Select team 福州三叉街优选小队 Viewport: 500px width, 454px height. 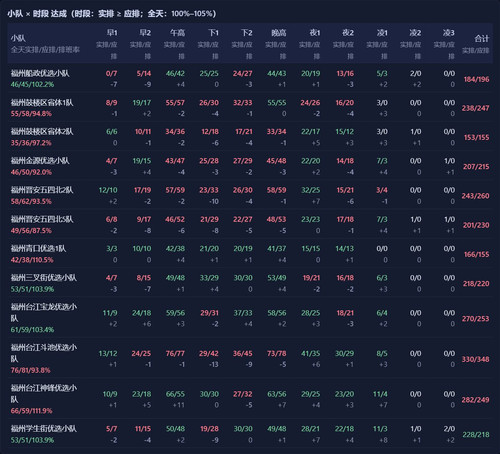(44, 278)
